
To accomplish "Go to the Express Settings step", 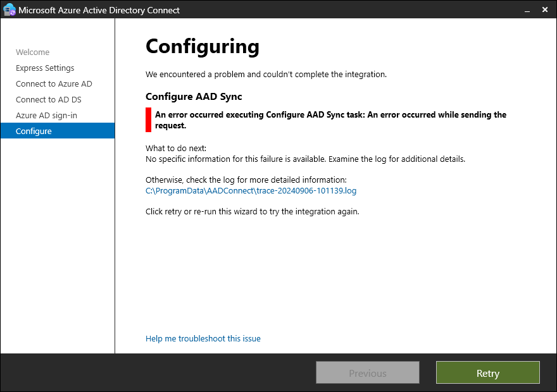I will [45, 68].
